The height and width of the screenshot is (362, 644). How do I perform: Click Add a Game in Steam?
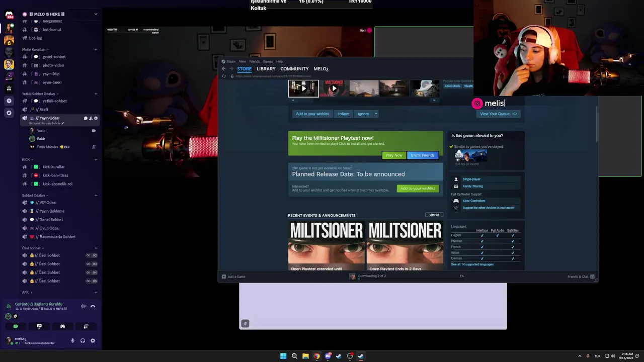[234, 277]
